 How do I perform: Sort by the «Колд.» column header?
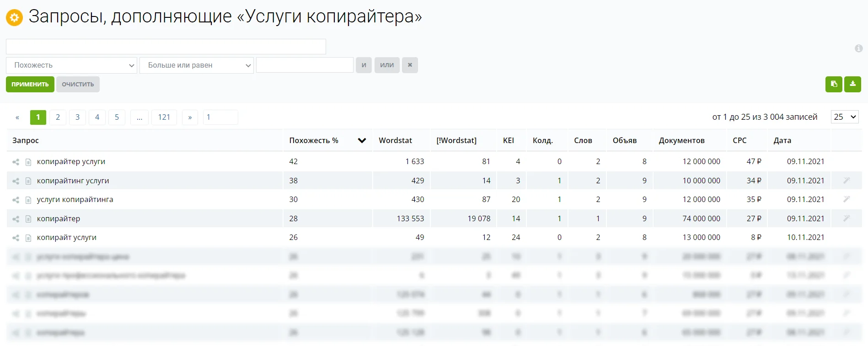click(543, 140)
